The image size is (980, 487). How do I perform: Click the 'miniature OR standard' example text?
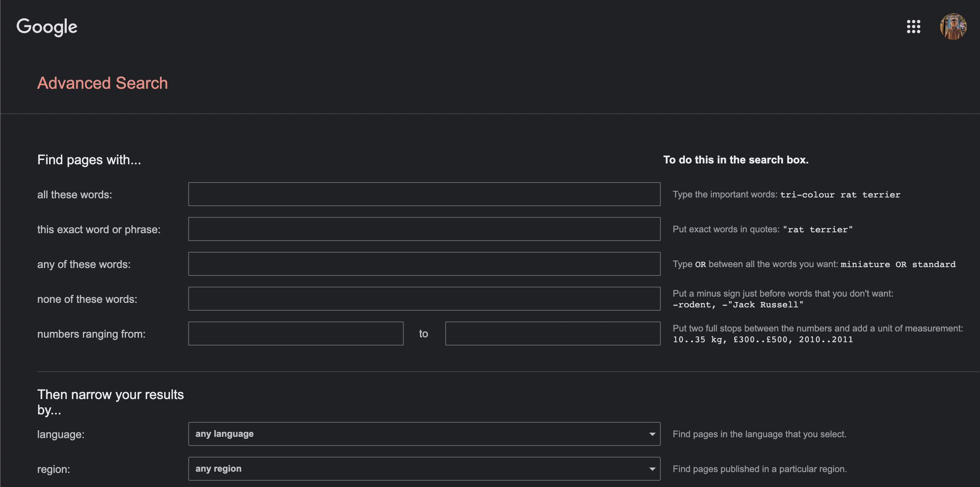(x=898, y=264)
